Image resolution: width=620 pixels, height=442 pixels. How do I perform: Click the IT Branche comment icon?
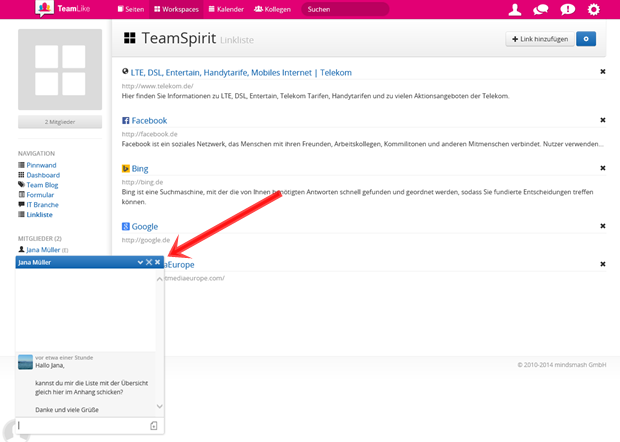21,204
